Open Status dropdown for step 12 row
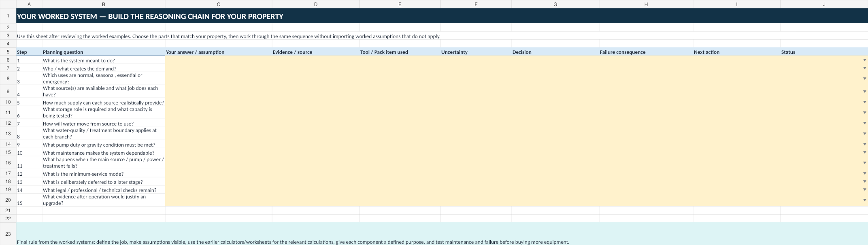Screen dimensions: 868x245 point(864,173)
